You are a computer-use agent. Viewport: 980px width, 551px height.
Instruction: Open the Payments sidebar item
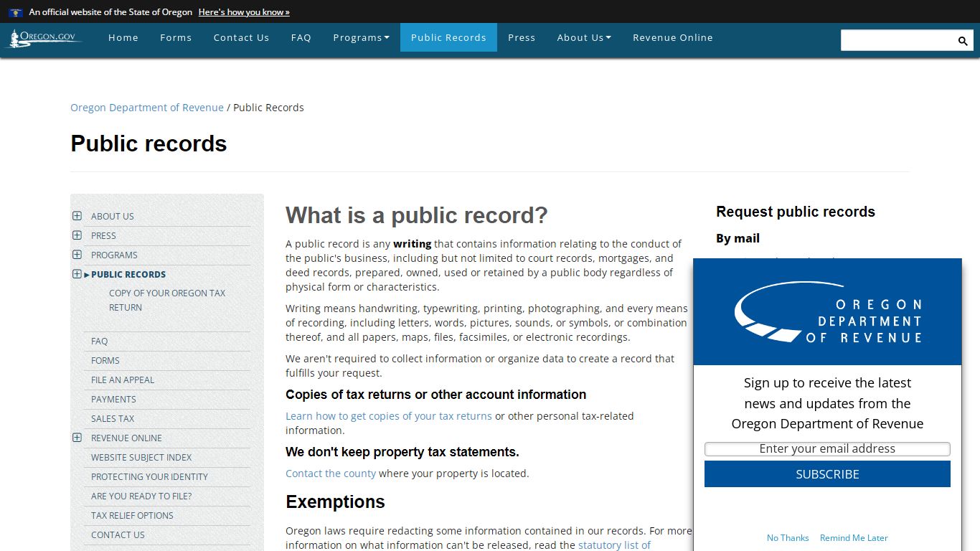point(113,400)
